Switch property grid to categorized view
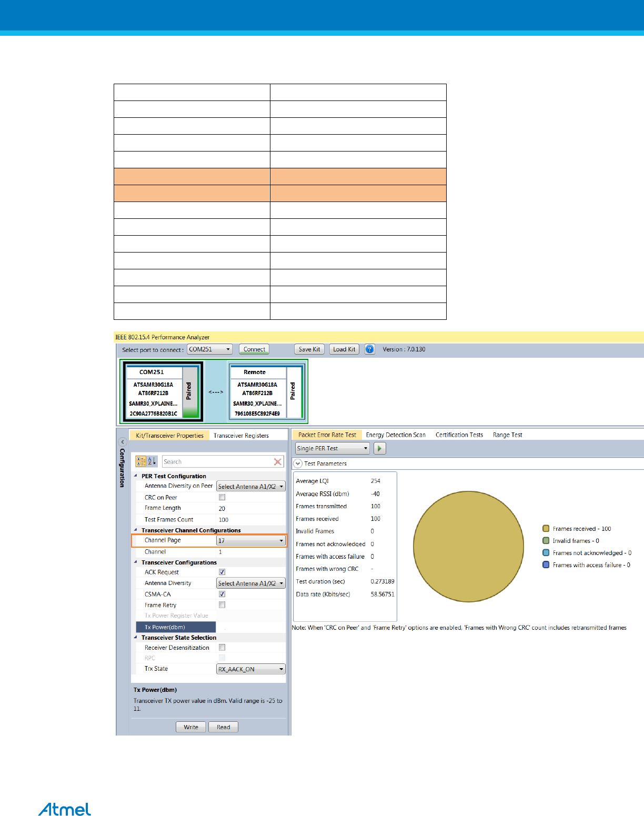Image resolution: width=644 pixels, height=816 pixels. click(140, 461)
